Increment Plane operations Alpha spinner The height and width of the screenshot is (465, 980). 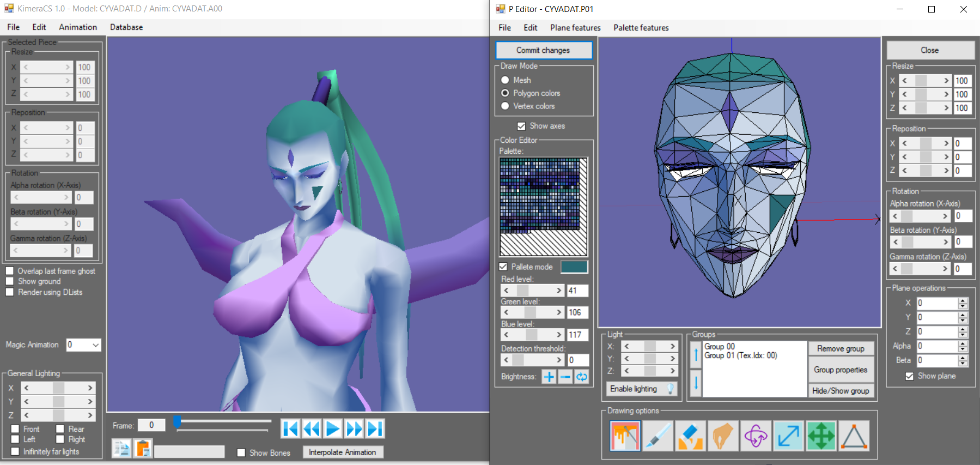(x=963, y=343)
